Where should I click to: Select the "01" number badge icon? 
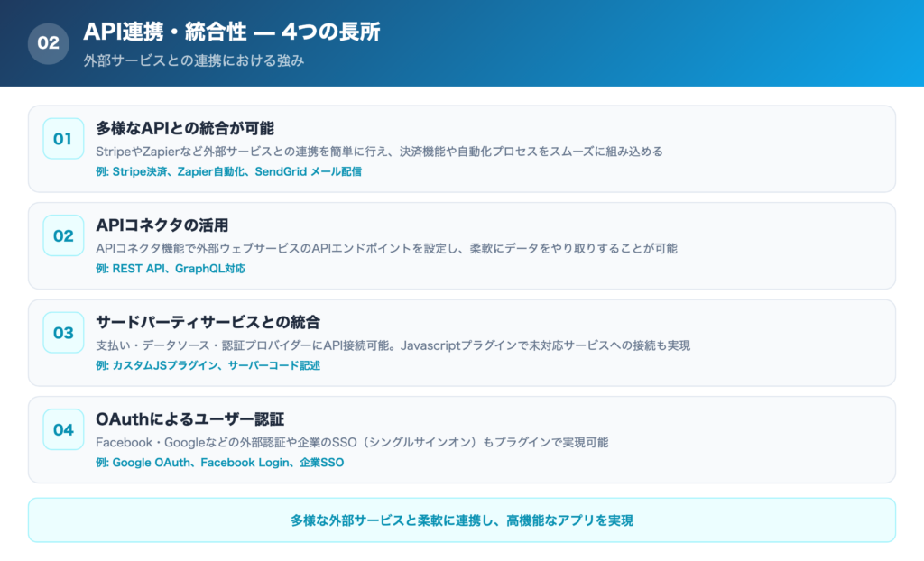pos(62,139)
